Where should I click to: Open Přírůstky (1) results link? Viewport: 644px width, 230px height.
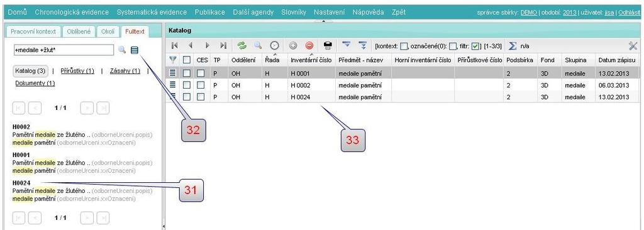(77, 70)
